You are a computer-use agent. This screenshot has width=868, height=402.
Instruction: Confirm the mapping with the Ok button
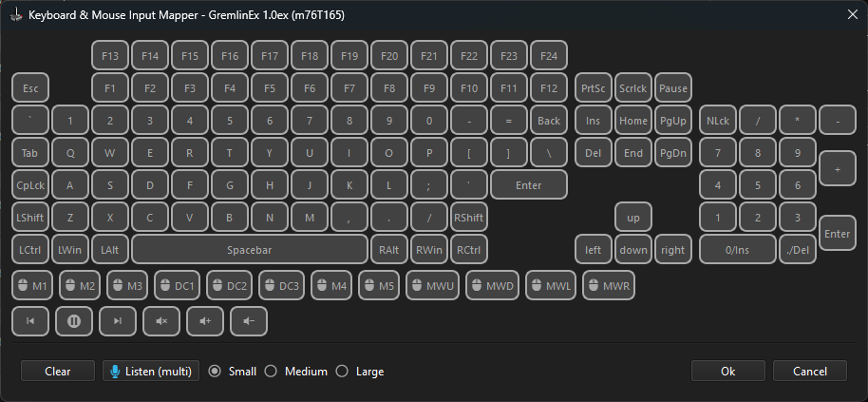tap(728, 372)
